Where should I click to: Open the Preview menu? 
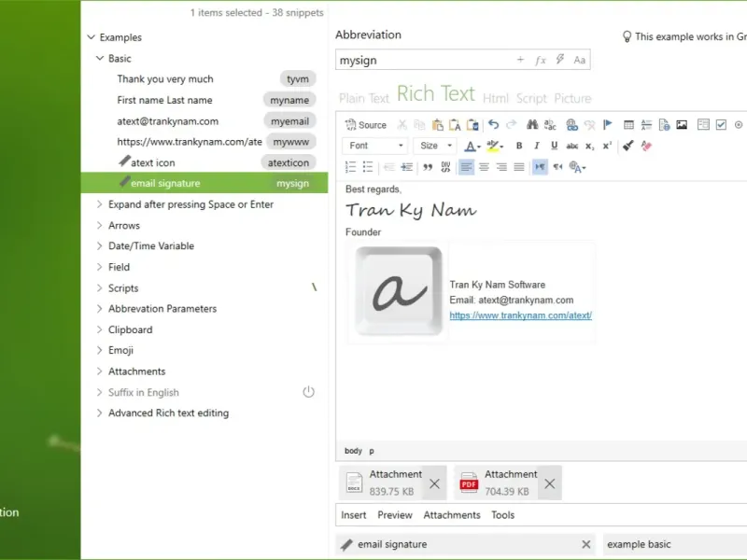click(x=394, y=515)
